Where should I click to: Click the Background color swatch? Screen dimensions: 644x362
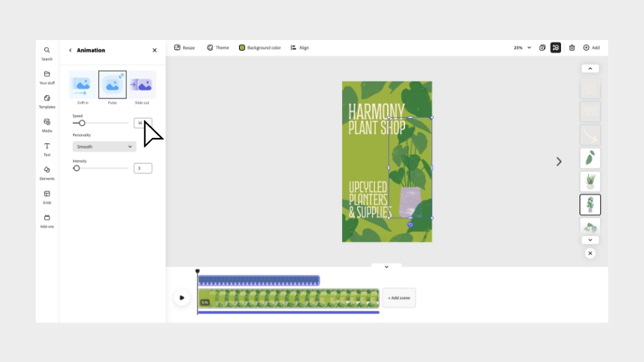[242, 48]
